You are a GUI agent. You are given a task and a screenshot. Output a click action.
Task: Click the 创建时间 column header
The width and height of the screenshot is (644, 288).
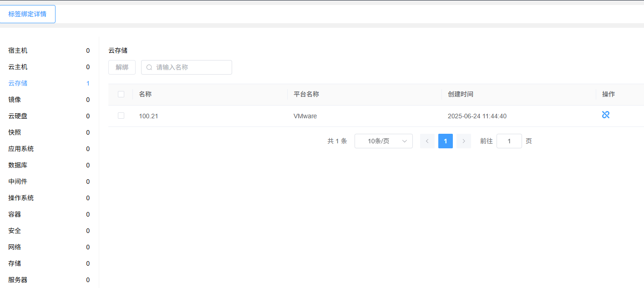[461, 94]
